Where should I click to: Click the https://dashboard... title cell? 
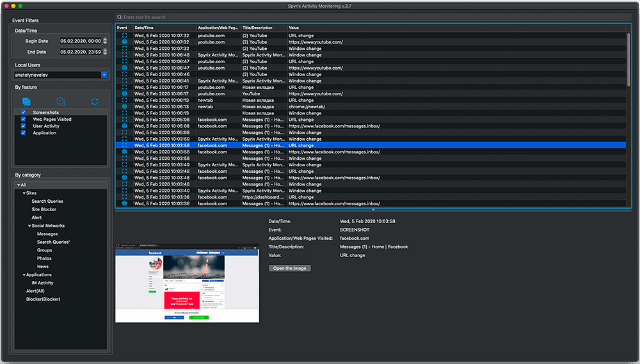(x=263, y=197)
